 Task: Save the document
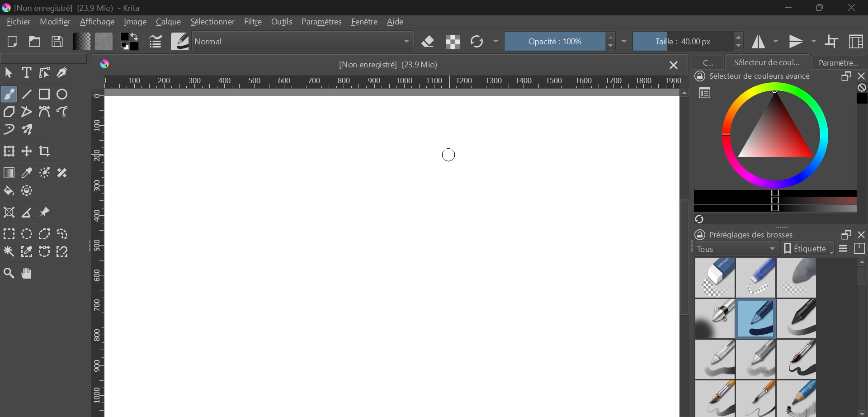[57, 42]
